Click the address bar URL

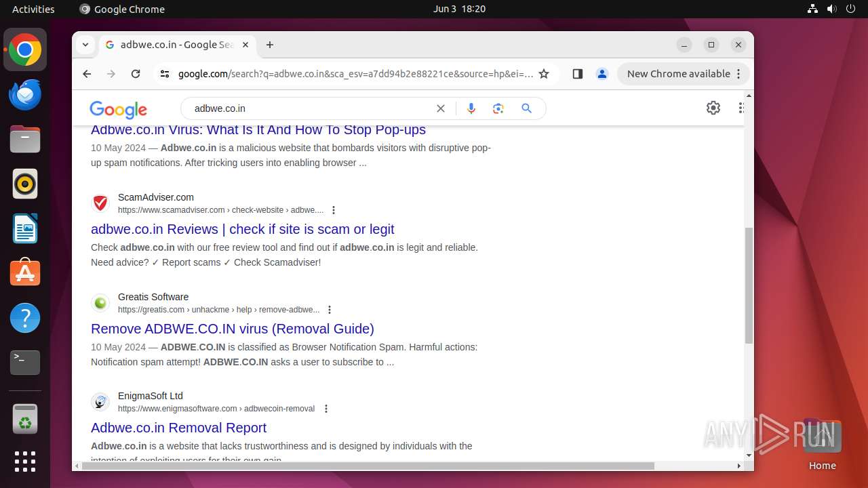click(x=355, y=74)
